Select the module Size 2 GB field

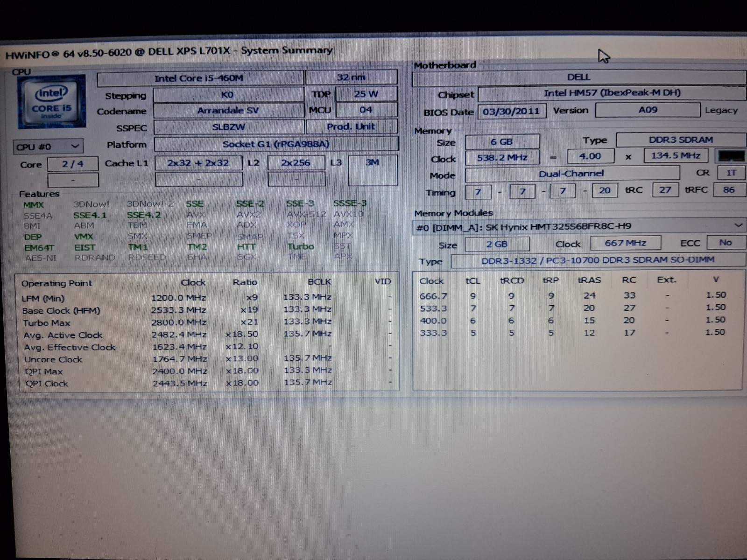click(x=497, y=244)
